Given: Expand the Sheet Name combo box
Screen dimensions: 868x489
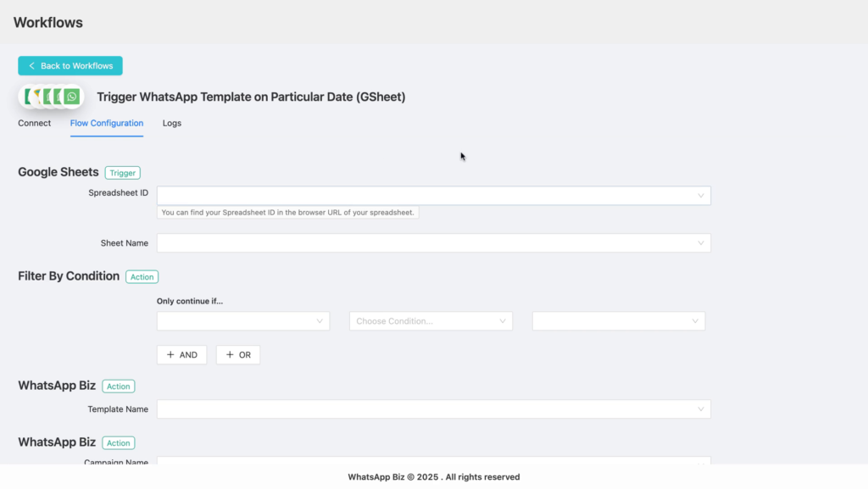Looking at the screenshot, I should pos(433,243).
